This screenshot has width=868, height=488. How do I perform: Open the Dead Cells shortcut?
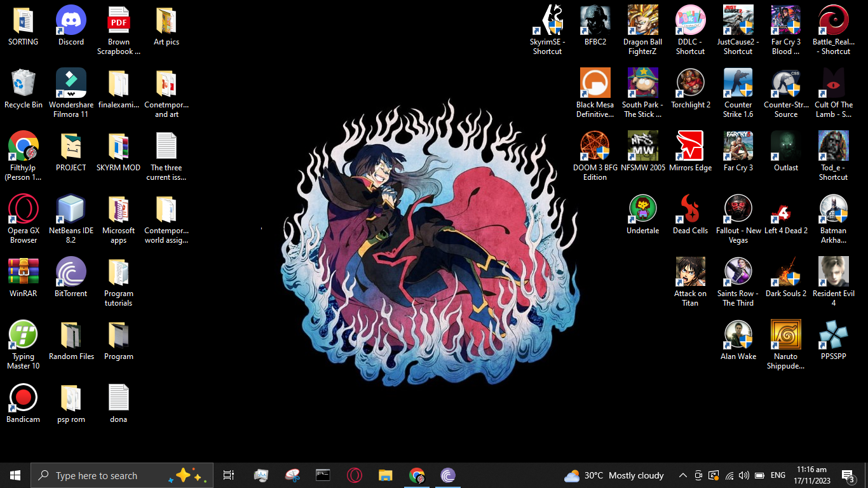point(691,214)
